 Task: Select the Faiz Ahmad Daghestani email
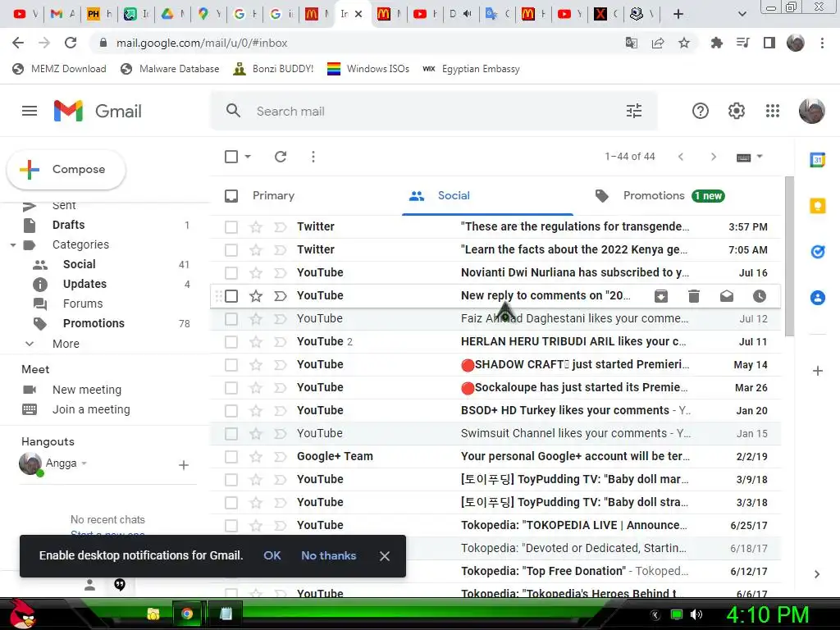[231, 319]
